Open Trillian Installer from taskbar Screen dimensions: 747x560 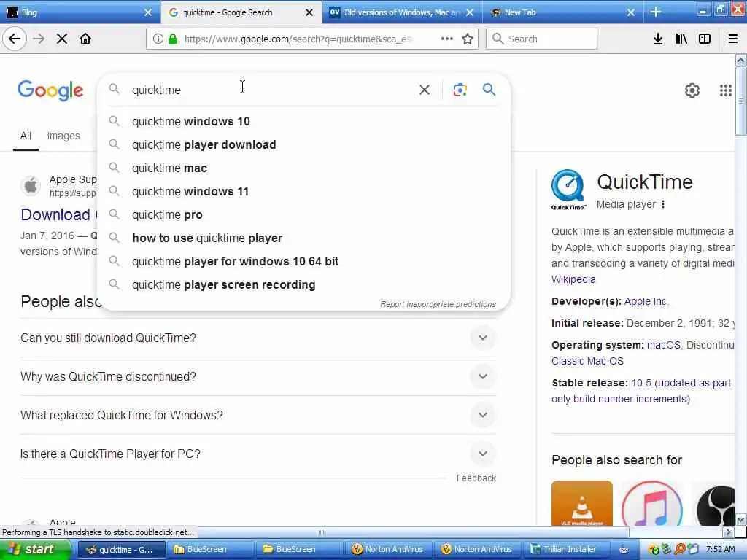[x=567, y=549]
